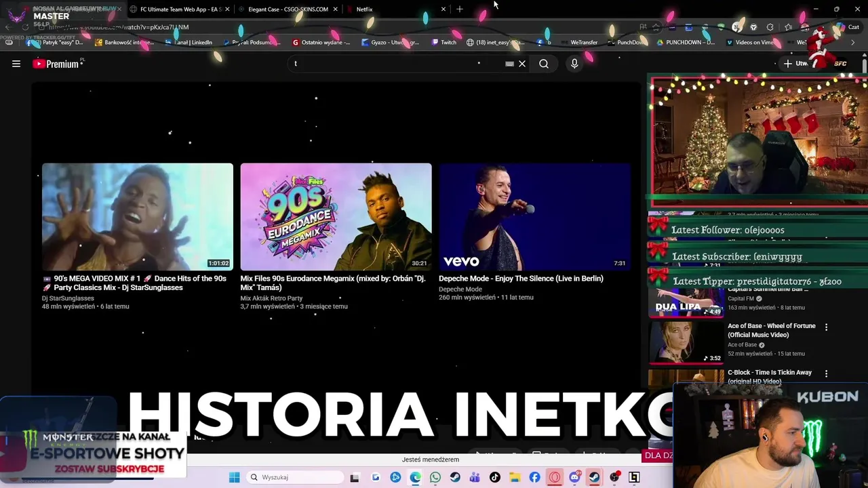Open Opera GX from the taskbar
This screenshot has width=868, height=488.
pos(555,478)
